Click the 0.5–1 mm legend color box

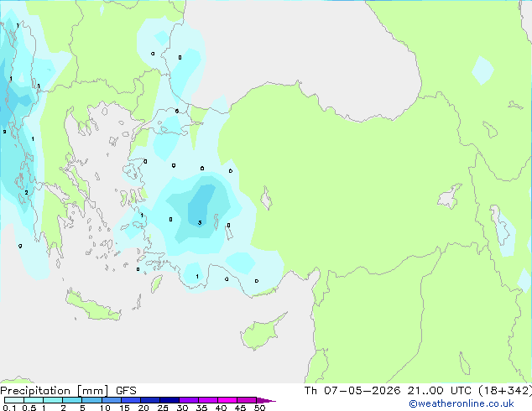(x=34, y=400)
